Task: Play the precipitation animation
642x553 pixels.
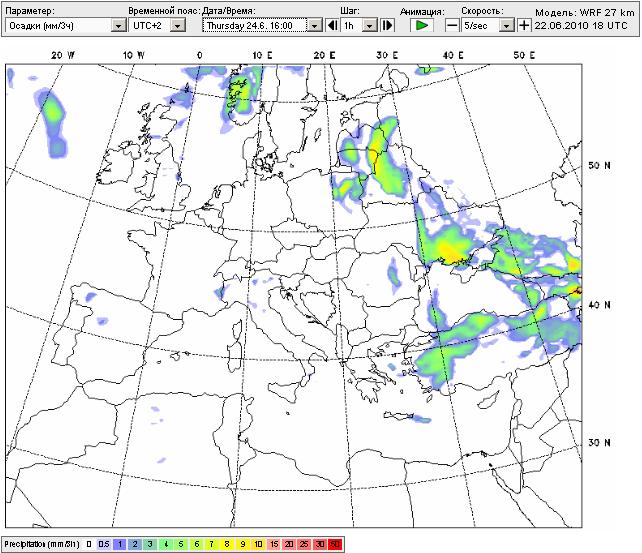Action: click(422, 25)
